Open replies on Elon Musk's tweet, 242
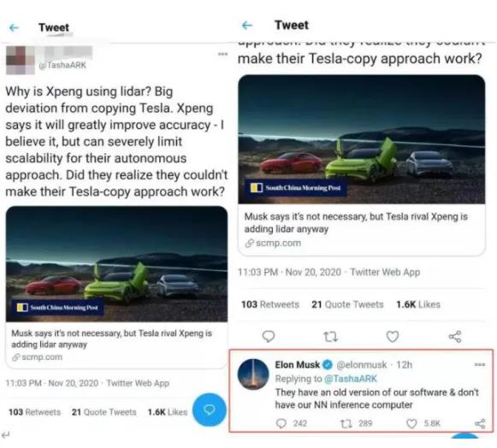The height and width of the screenshot is (448, 497). coord(281,423)
